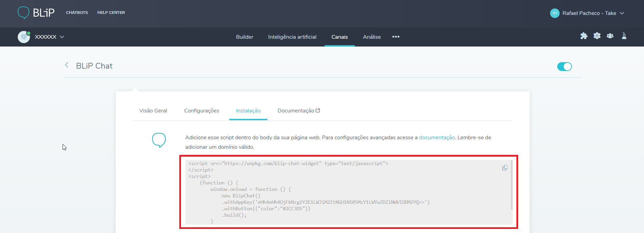Click the lab flask icon
Viewport: 644px width, 233px height.
point(624,36)
